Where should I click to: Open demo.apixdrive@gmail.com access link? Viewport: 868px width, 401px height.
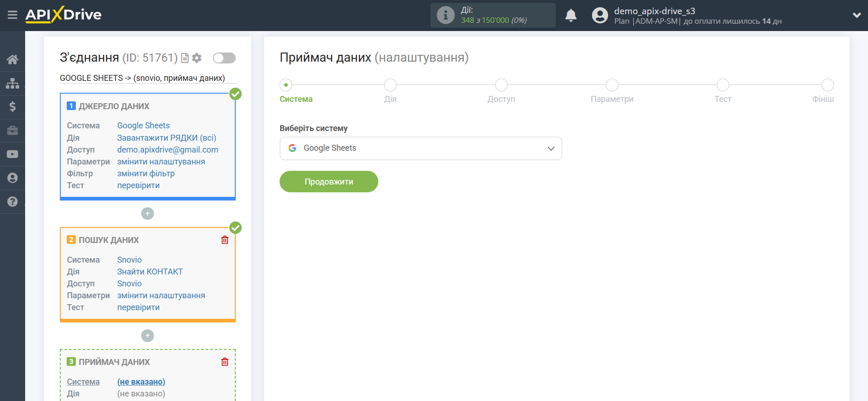click(168, 149)
